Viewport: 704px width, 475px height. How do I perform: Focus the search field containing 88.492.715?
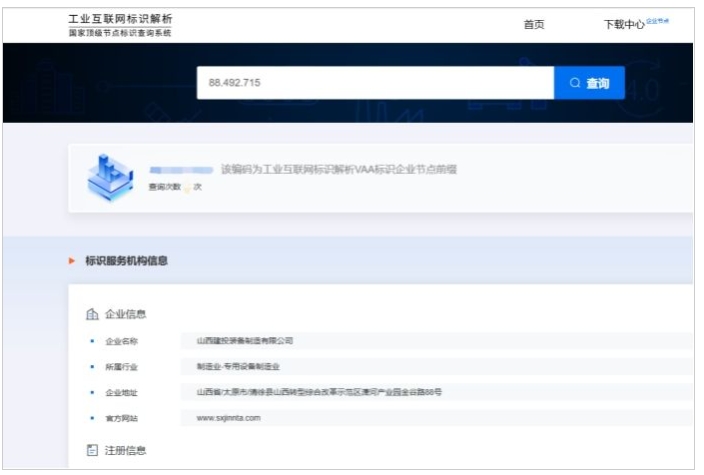point(375,83)
